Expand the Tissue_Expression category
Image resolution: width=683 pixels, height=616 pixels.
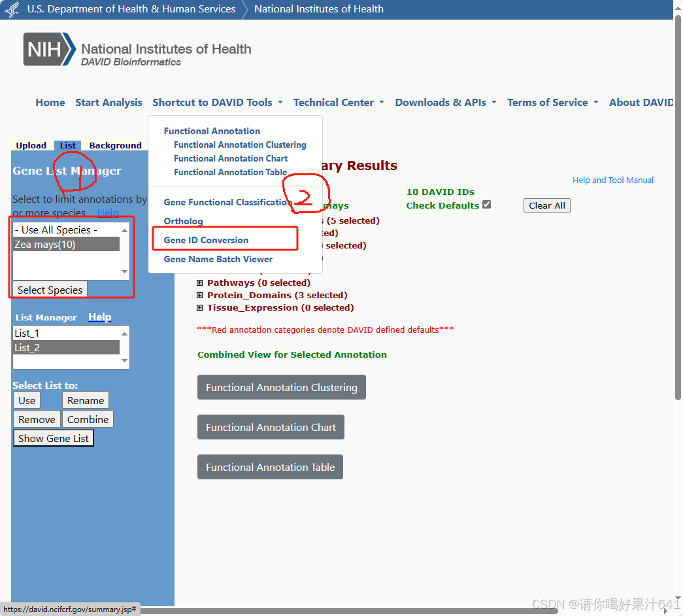pyautogui.click(x=199, y=308)
